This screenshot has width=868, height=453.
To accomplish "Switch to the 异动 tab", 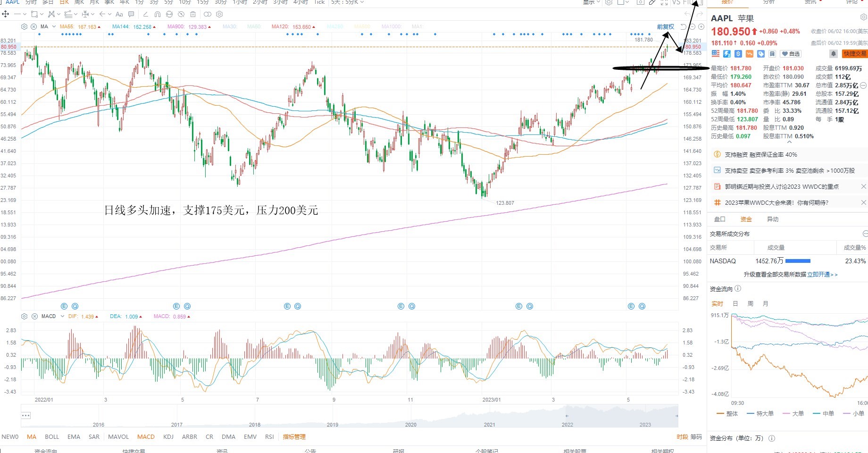I will coord(773,219).
